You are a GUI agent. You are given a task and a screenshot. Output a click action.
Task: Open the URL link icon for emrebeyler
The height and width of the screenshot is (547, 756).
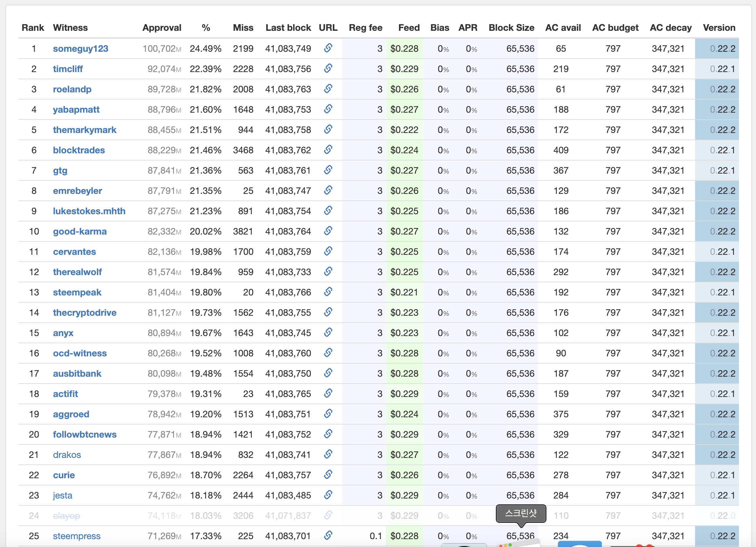(x=328, y=190)
